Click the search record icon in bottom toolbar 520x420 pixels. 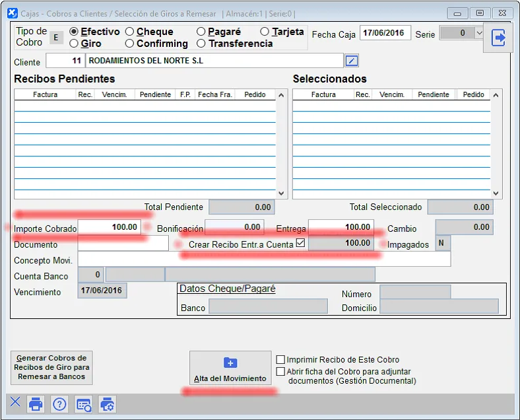pyautogui.click(x=83, y=404)
